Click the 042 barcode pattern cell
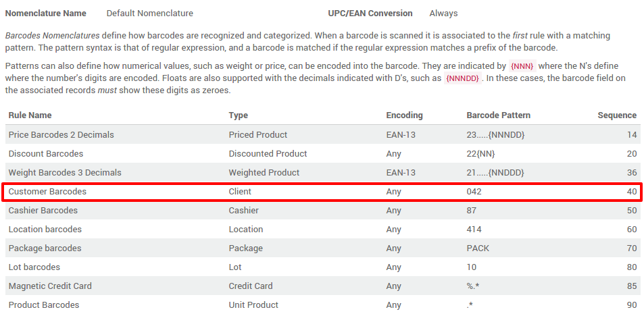This screenshot has height=318, width=644. 474,192
